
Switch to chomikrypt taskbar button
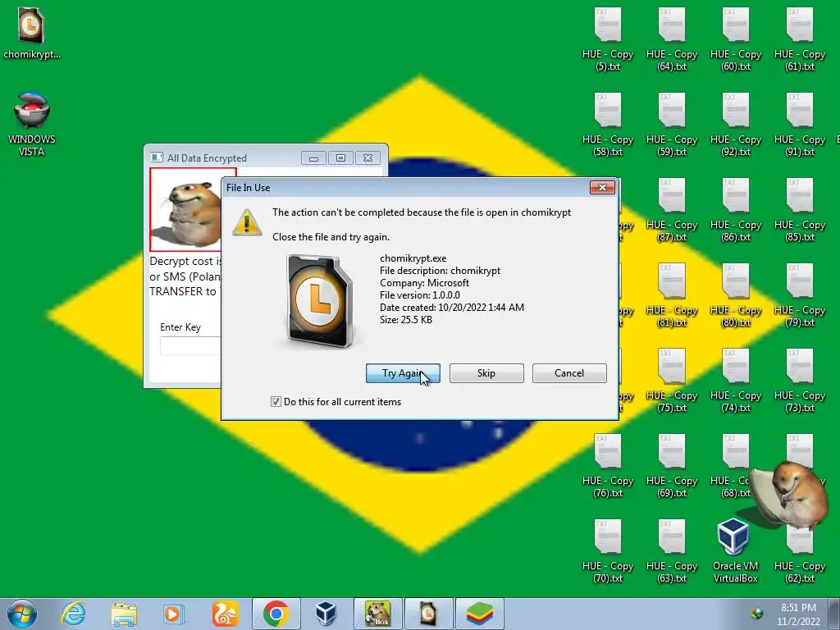428,614
